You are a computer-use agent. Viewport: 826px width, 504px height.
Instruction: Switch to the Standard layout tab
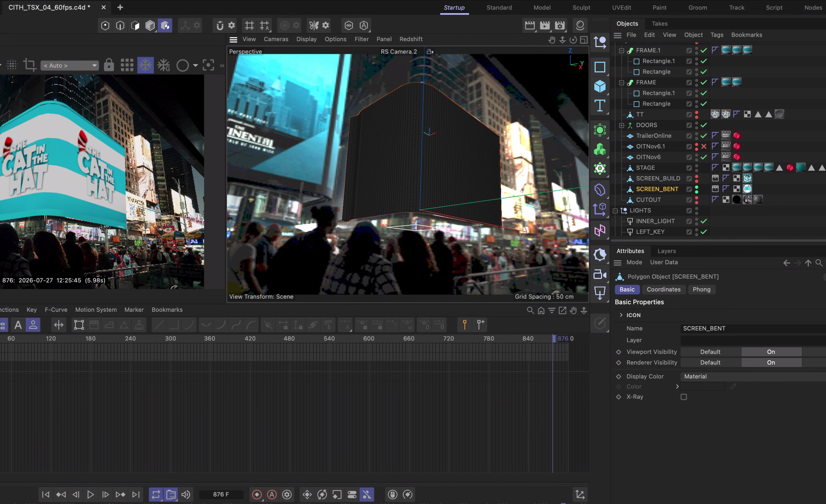(499, 7)
